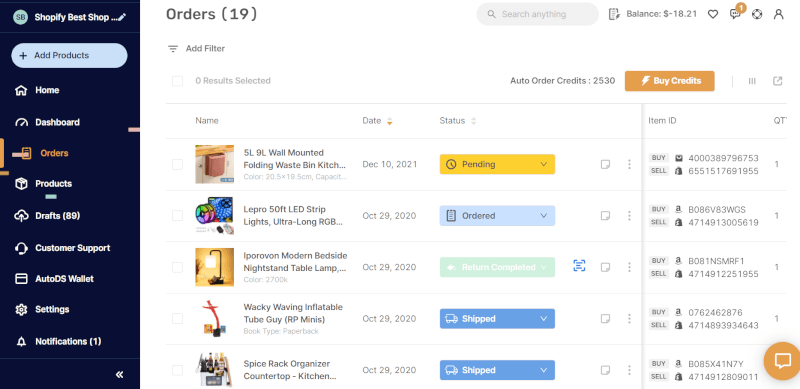Viewport: 800px width, 389px height.
Task: Click the Iporovon lamp thumbnail
Action: click(x=214, y=268)
